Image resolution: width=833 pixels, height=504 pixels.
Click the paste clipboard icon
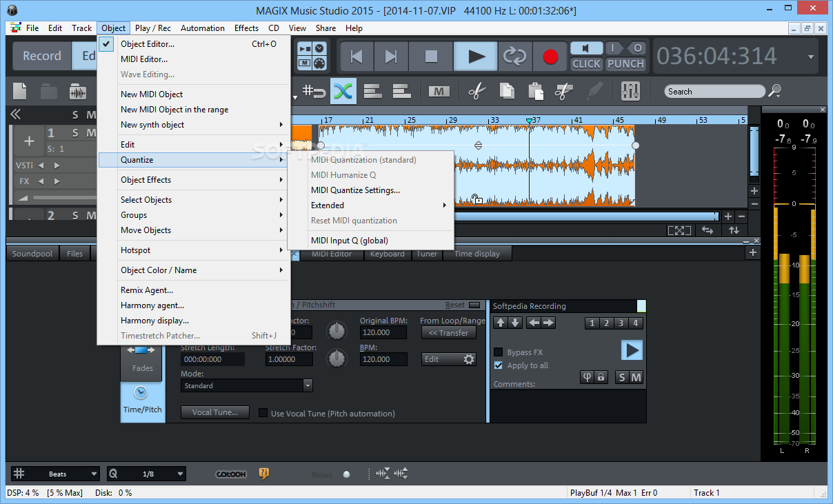535,91
